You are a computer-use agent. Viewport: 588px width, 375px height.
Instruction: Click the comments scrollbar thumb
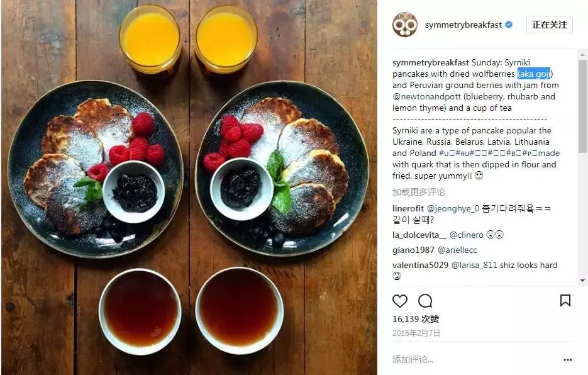click(x=582, y=106)
